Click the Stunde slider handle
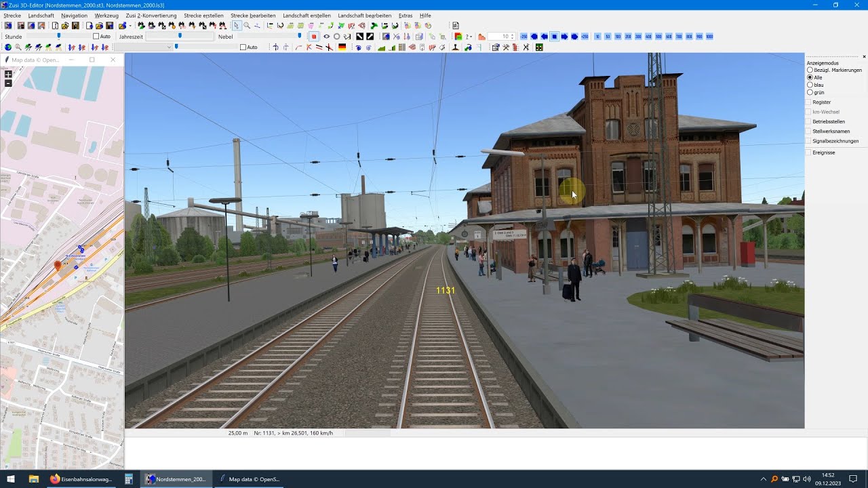Viewport: 868px width, 488px height. (59, 36)
